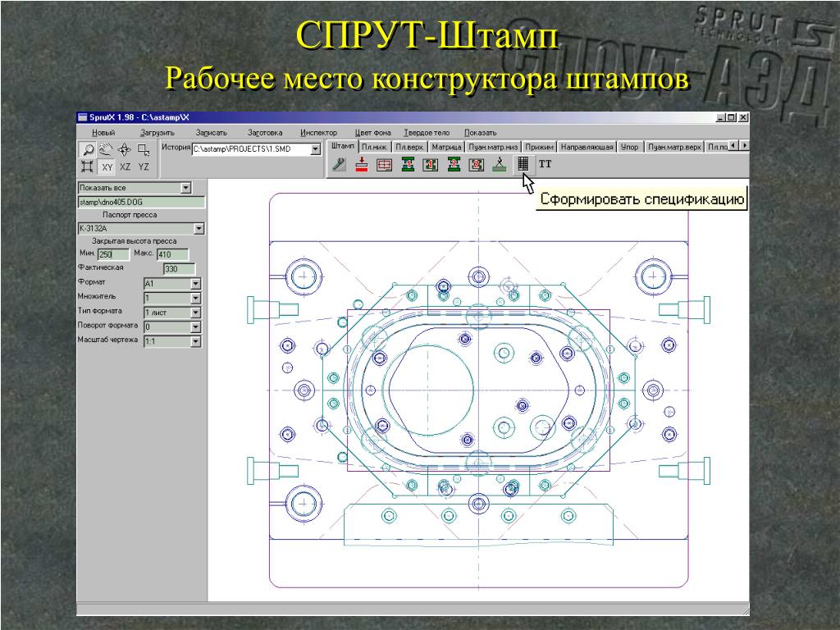The height and width of the screenshot is (630, 840).
Task: Maximize the SprutX window
Action: [731, 117]
